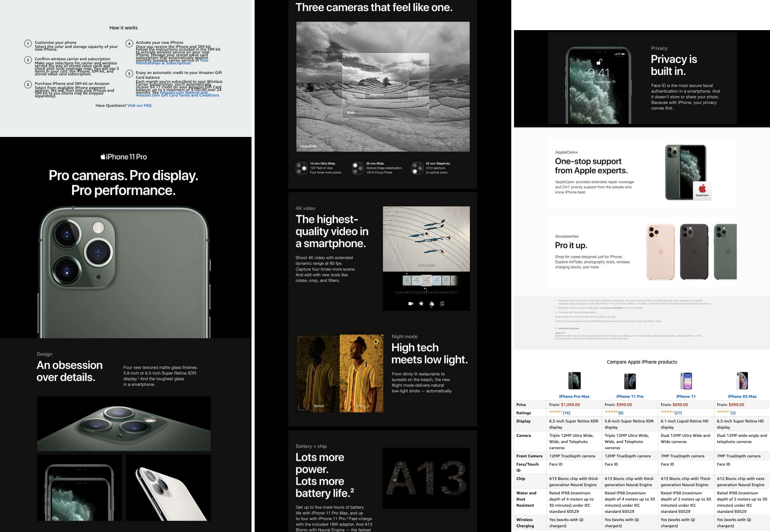770x532 pixels.
Task: Click the Ultra Wide label in landscape photo
Action: click(x=308, y=146)
